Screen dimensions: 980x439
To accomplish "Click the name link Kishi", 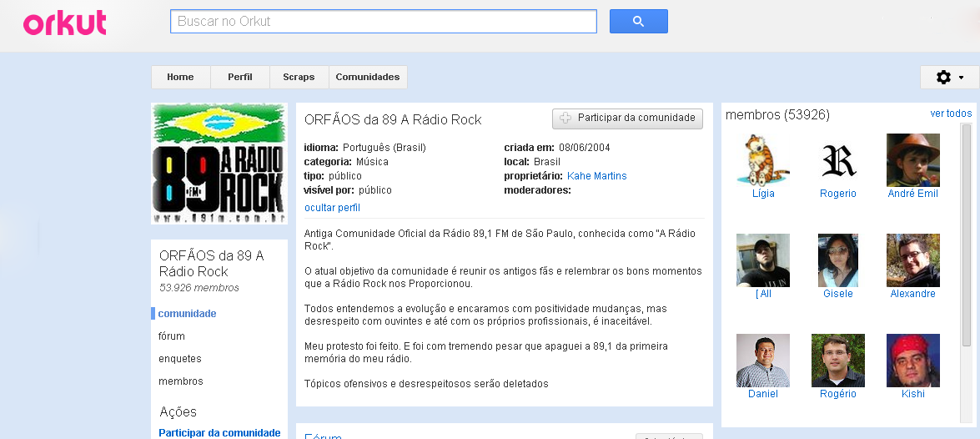I will (x=913, y=393).
